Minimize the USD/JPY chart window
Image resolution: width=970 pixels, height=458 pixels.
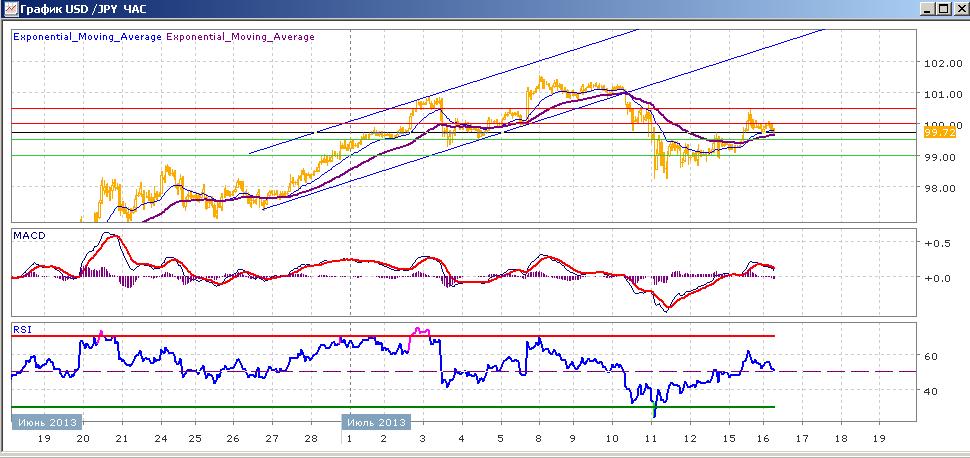click(928, 9)
